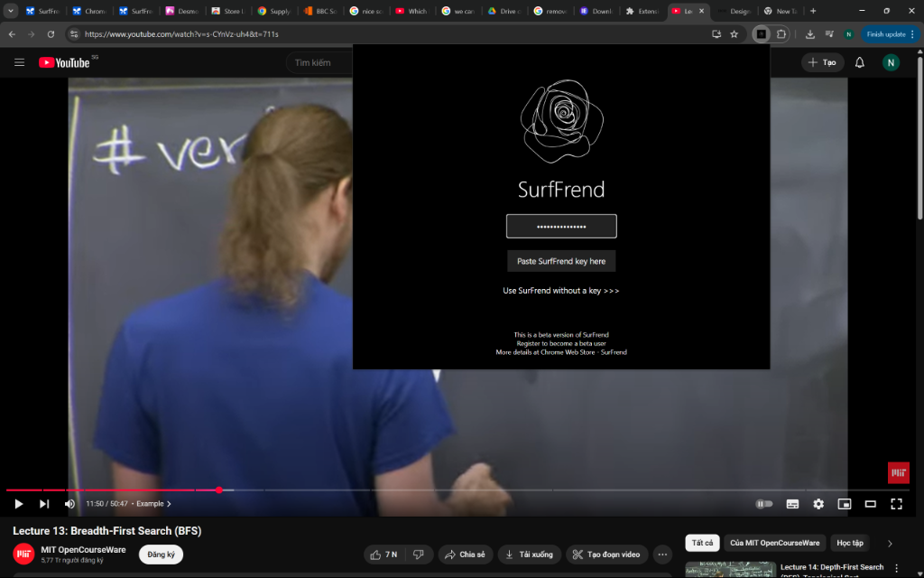Open the MIT OpenCourseWare channel name
The image size is (924, 578).
[83, 550]
